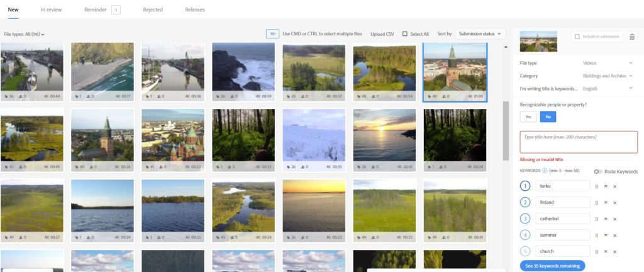The image size is (644, 272).
Task: Move summer keyword to top
Action: pos(606,235)
